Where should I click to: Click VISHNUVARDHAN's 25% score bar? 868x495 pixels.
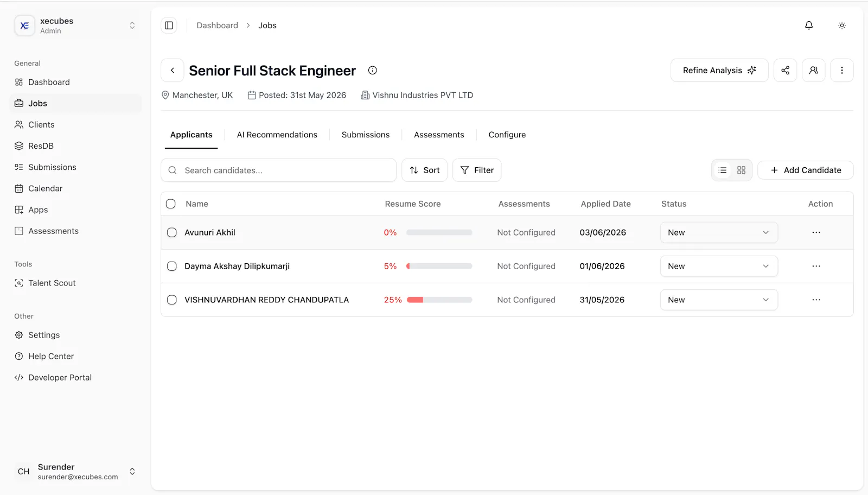439,300
